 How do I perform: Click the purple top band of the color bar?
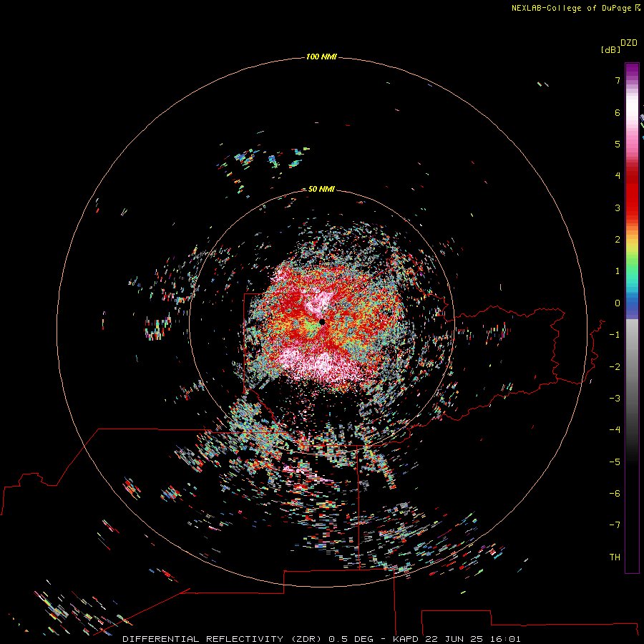(632, 71)
